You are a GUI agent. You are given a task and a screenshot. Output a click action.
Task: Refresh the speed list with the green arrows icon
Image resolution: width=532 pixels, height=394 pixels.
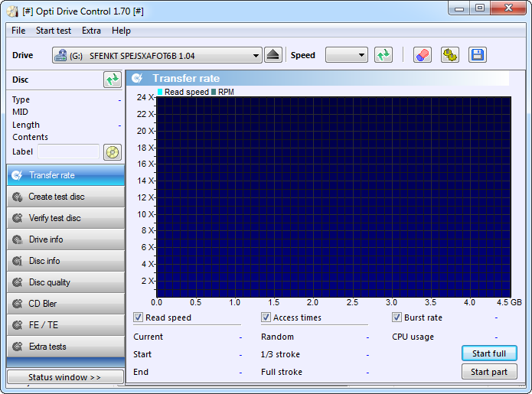pyautogui.click(x=383, y=55)
